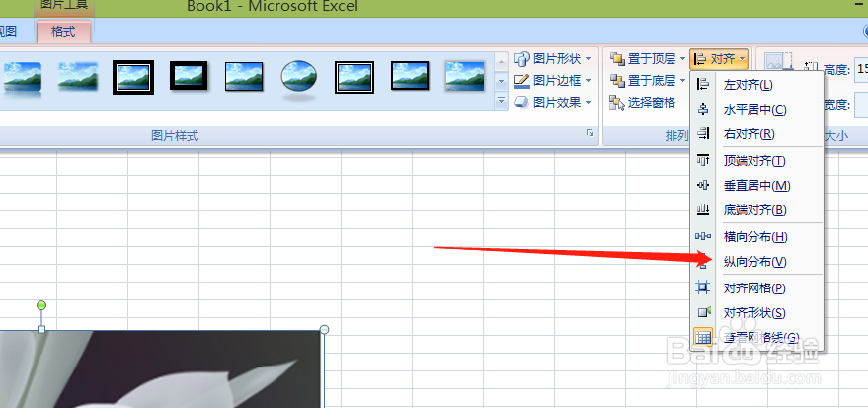868x408 pixels.
Task: Click the Middle Vertically icon (垂直居中)
Action: click(x=703, y=186)
